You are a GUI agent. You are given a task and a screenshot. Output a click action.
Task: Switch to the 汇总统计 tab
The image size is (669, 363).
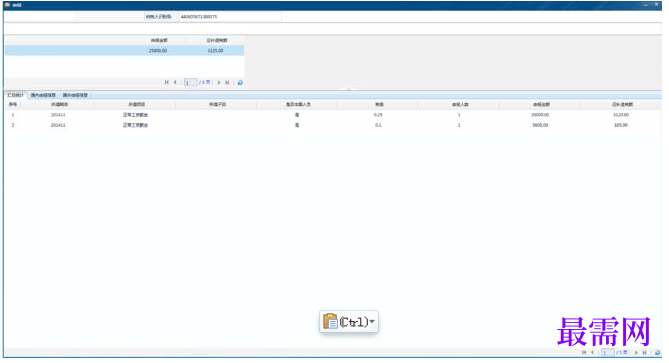15,95
